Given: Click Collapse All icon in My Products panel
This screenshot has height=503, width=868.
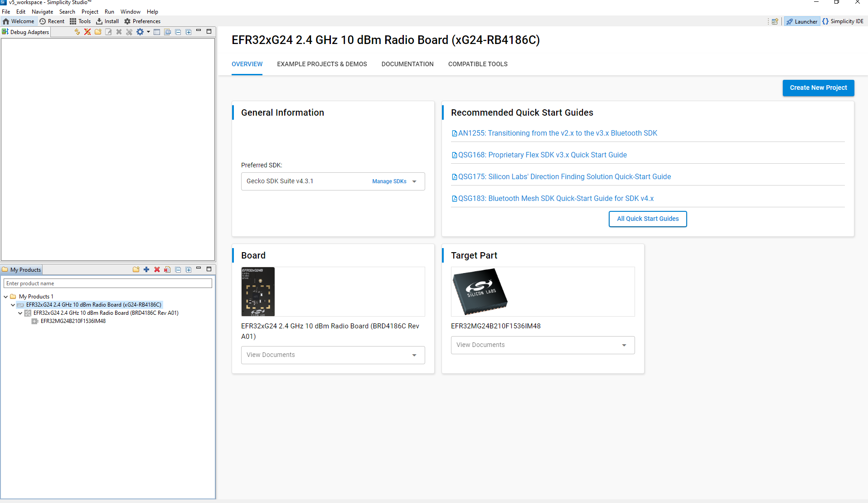Looking at the screenshot, I should click(x=178, y=269).
